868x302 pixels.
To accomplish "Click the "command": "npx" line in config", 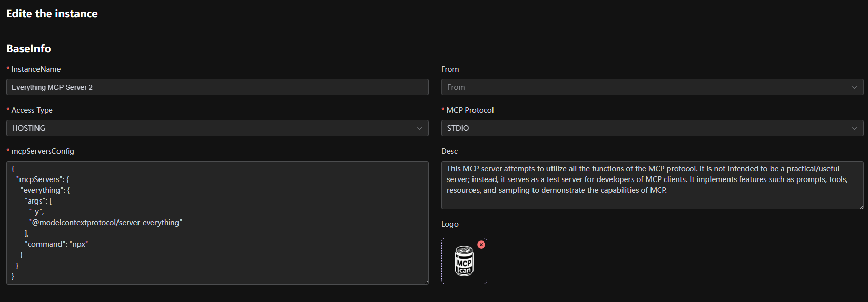I will pos(57,244).
